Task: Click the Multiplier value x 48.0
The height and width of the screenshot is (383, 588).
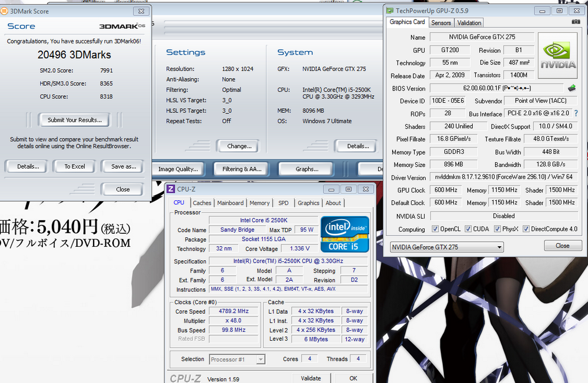Action: click(x=233, y=320)
